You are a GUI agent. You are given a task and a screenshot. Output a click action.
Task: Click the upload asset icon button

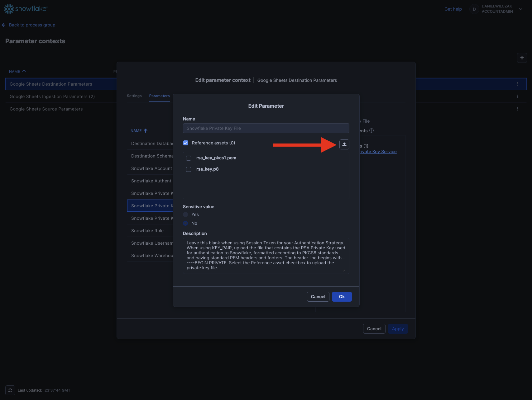click(344, 144)
